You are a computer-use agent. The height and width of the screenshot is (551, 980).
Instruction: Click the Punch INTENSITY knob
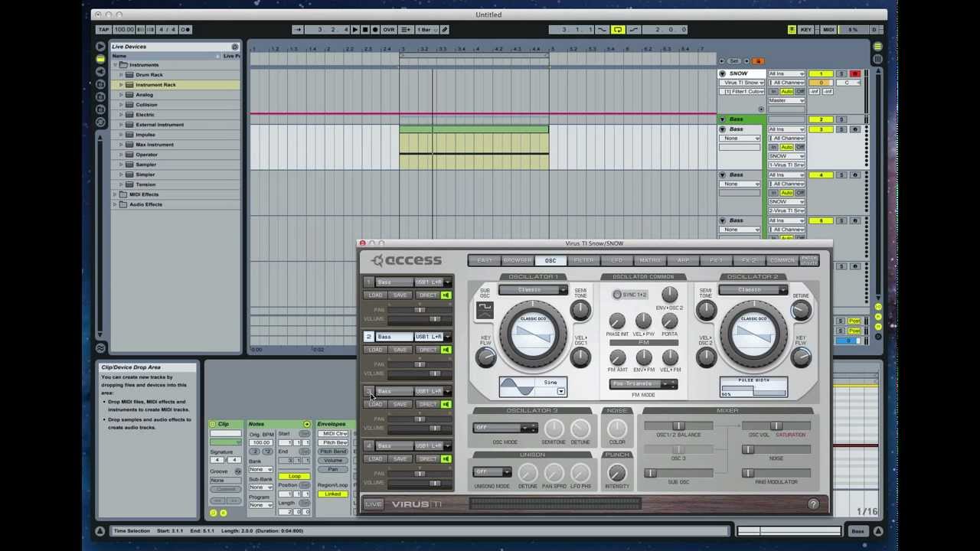coord(617,472)
